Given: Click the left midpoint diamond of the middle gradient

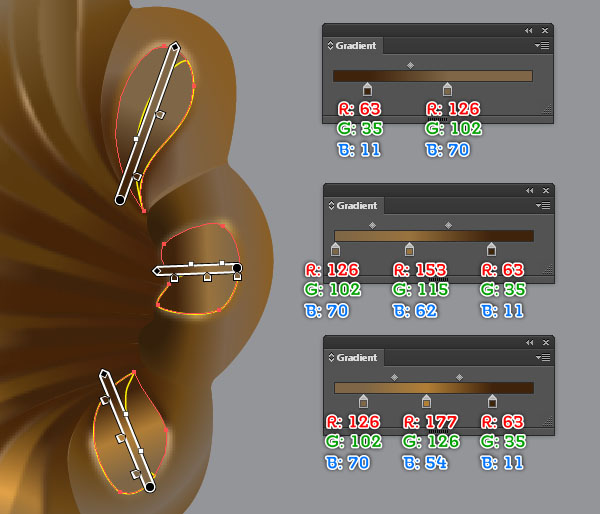Looking at the screenshot, I should (372, 225).
